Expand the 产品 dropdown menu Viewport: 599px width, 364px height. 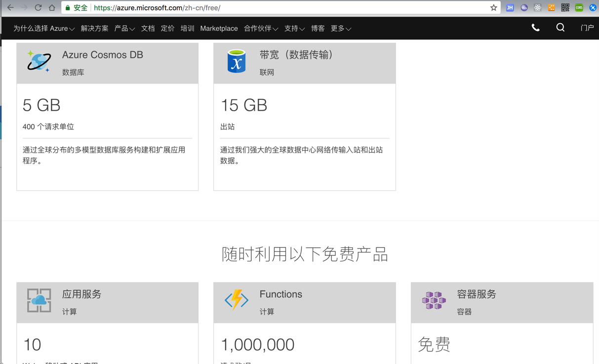click(x=124, y=29)
